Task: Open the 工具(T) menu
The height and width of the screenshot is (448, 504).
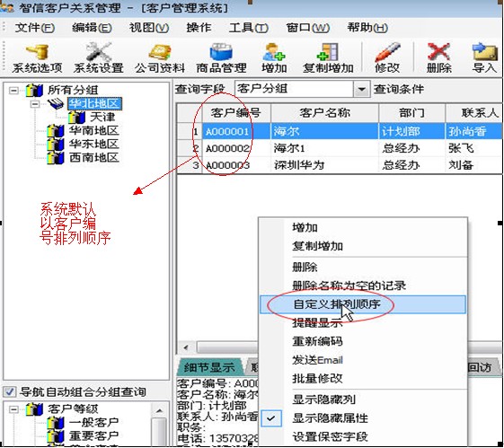Action: pyautogui.click(x=249, y=28)
